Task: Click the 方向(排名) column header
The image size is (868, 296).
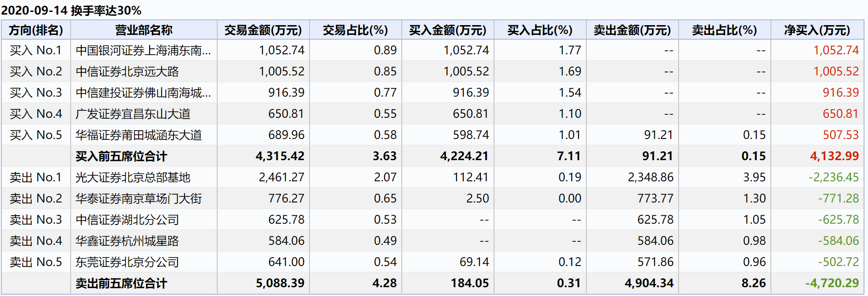Action: click(x=36, y=30)
